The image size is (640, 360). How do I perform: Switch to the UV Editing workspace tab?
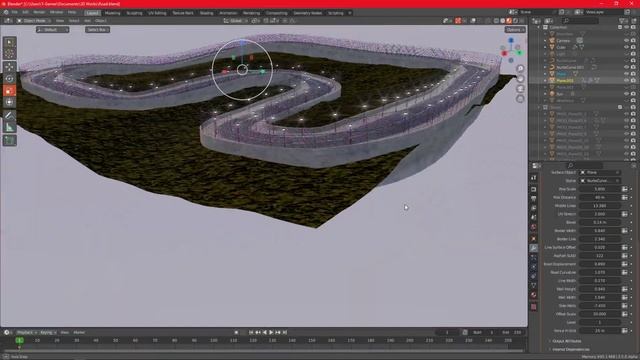(157, 13)
